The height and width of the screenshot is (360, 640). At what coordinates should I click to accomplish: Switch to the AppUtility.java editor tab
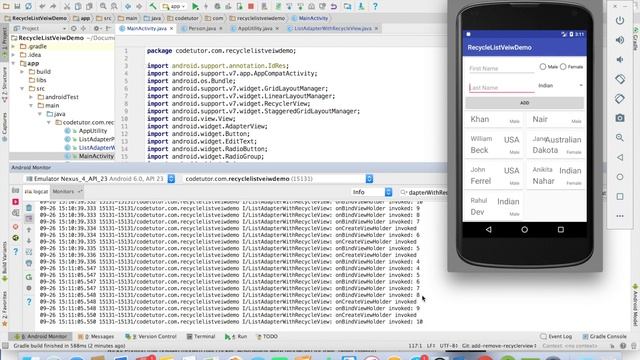coord(255,29)
